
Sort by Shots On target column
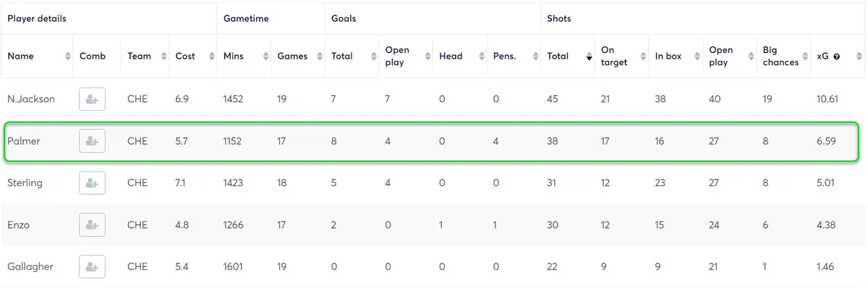621,56
